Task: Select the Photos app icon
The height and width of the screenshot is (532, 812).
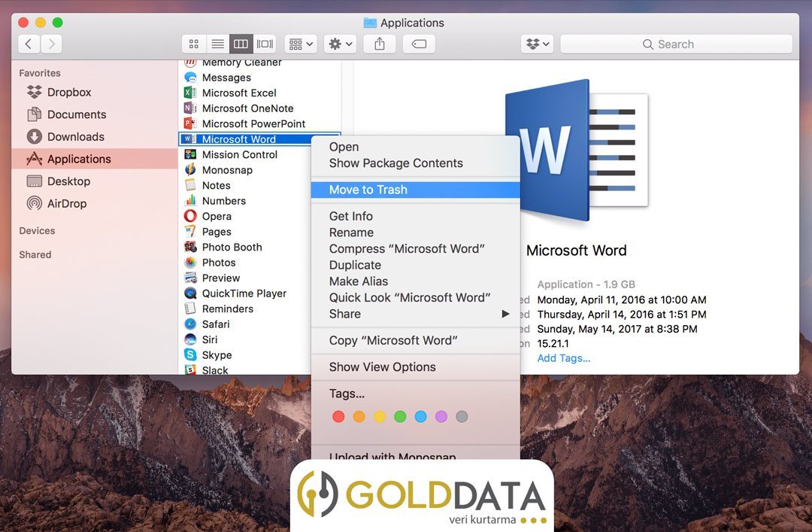Action: (190, 263)
